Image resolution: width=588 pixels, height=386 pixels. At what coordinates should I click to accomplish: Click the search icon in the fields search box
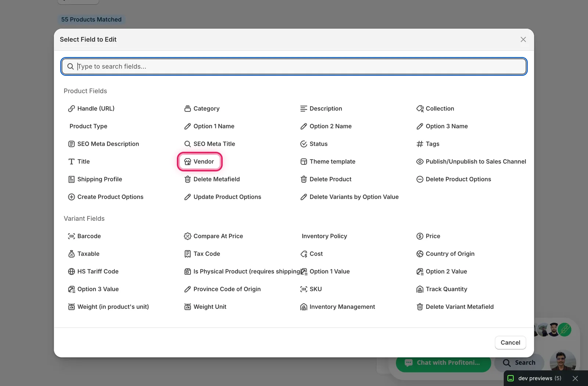(x=71, y=67)
